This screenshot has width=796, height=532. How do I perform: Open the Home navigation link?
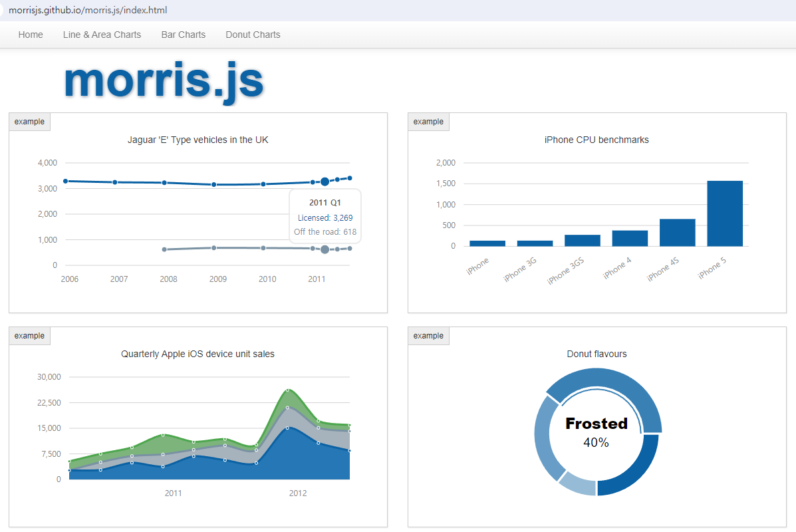(31, 35)
